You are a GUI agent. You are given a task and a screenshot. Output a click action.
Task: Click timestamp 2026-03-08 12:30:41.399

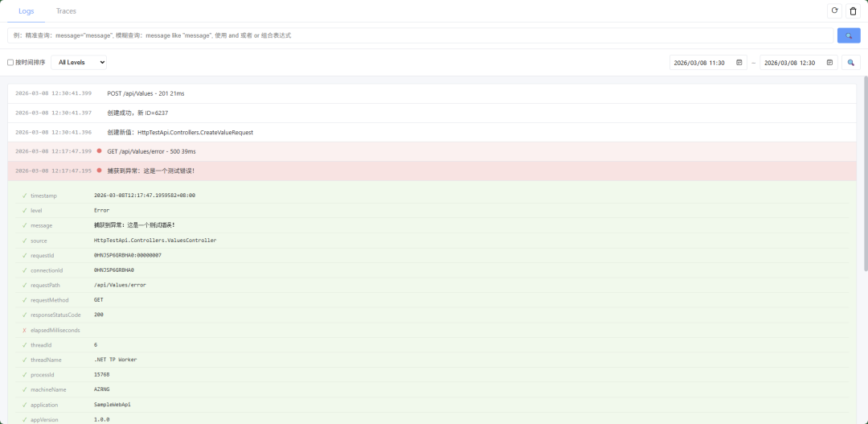[53, 93]
